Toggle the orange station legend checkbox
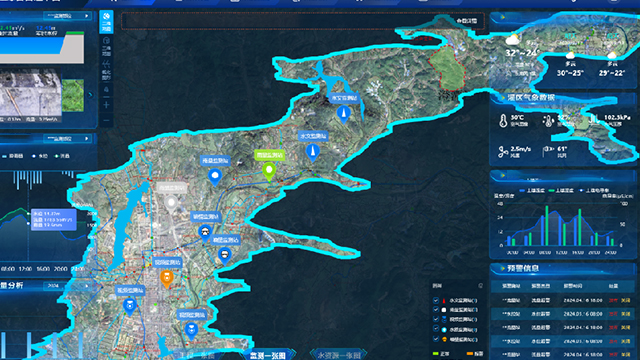Viewport: 640px width, 360px height. pos(436,339)
